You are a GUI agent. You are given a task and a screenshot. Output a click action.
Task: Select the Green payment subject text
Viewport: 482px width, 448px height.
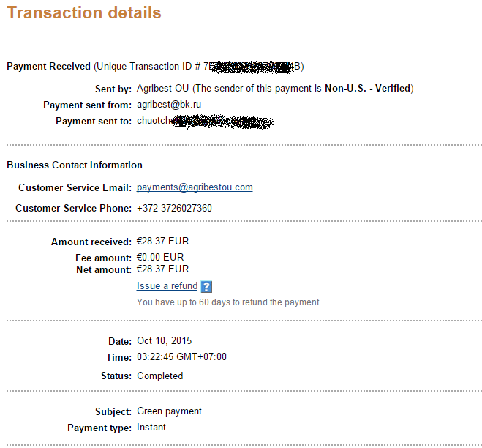[x=169, y=411]
